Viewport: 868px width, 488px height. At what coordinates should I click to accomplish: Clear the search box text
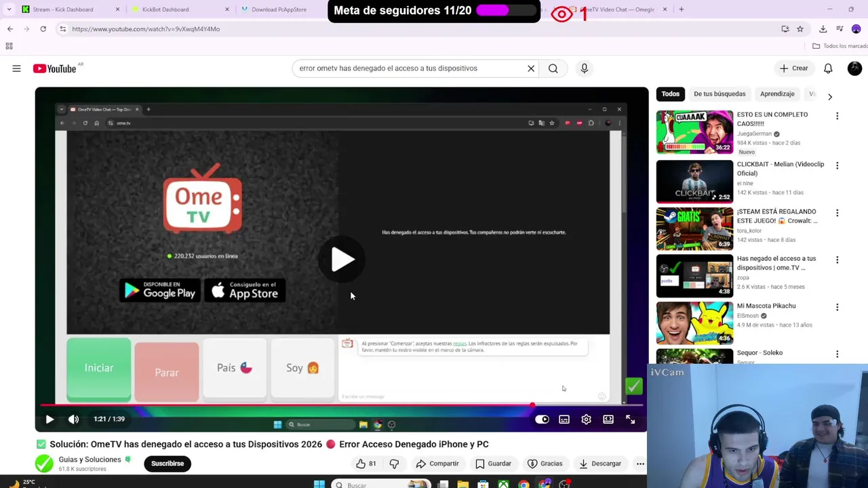[x=531, y=68]
